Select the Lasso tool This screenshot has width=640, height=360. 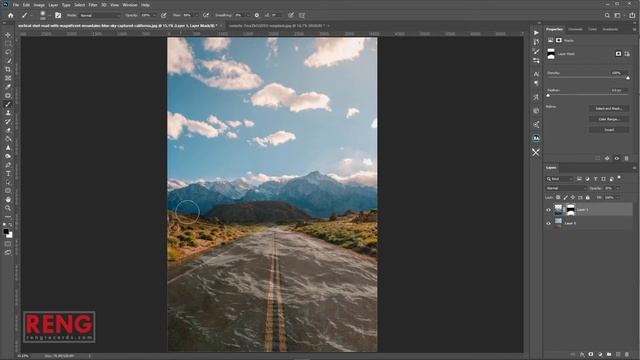point(8,52)
